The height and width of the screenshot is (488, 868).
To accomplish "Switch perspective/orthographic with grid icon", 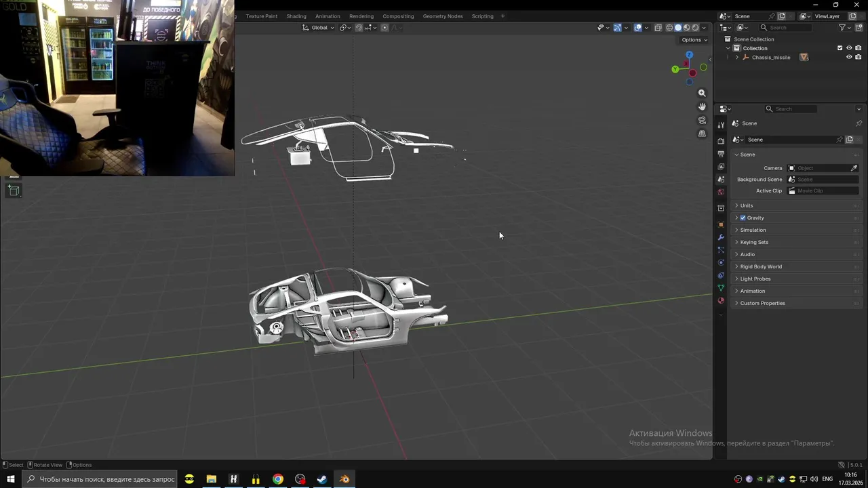I will [702, 134].
